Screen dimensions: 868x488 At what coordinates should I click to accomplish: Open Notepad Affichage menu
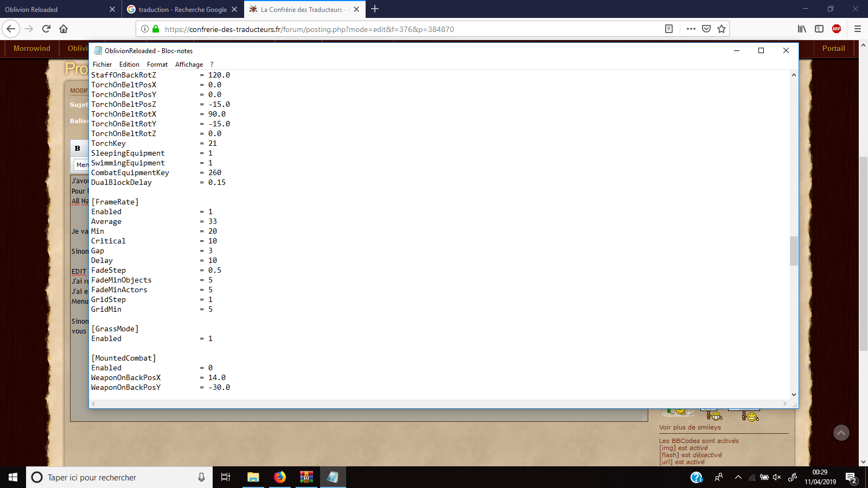tap(189, 64)
